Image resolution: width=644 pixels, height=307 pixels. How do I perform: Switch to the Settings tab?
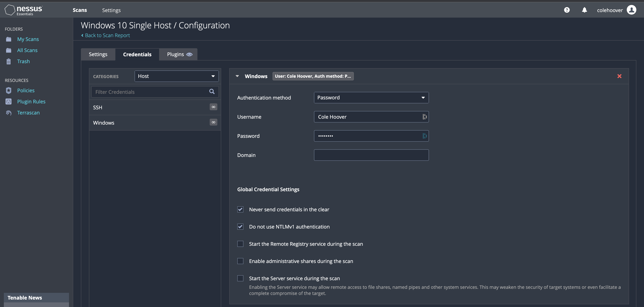click(x=98, y=54)
